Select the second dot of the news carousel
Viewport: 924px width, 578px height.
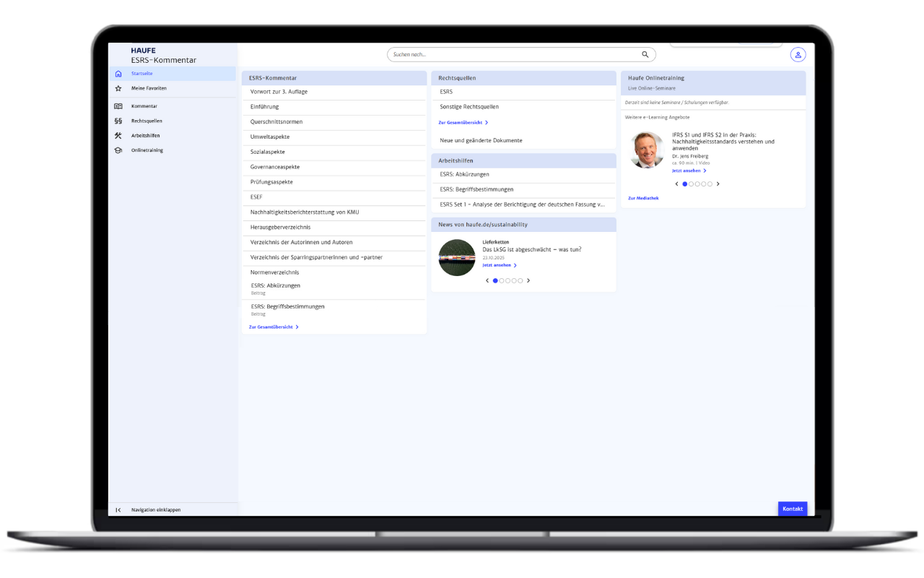click(x=502, y=280)
